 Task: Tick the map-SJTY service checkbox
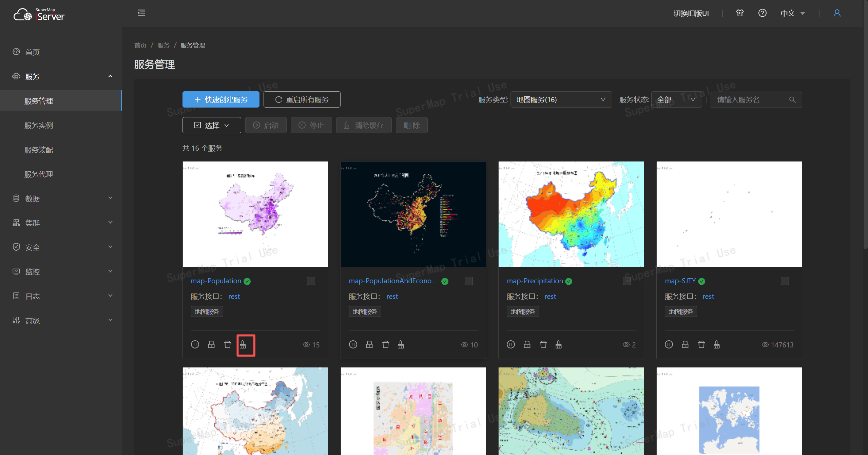pos(785,281)
